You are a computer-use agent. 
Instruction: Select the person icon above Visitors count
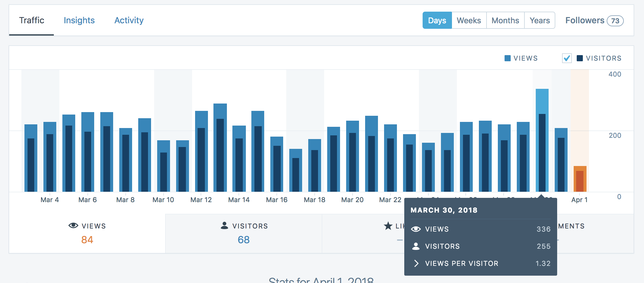coord(225,226)
